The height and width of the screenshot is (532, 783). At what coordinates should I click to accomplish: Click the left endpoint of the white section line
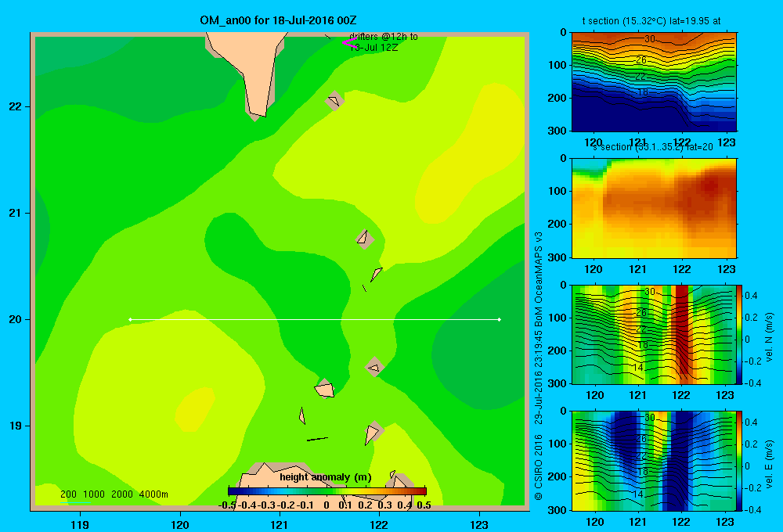point(130,319)
